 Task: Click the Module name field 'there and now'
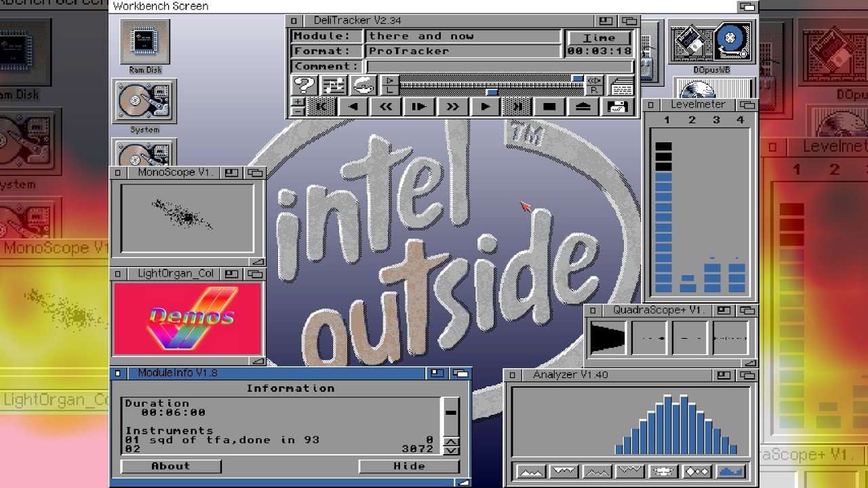click(x=463, y=37)
